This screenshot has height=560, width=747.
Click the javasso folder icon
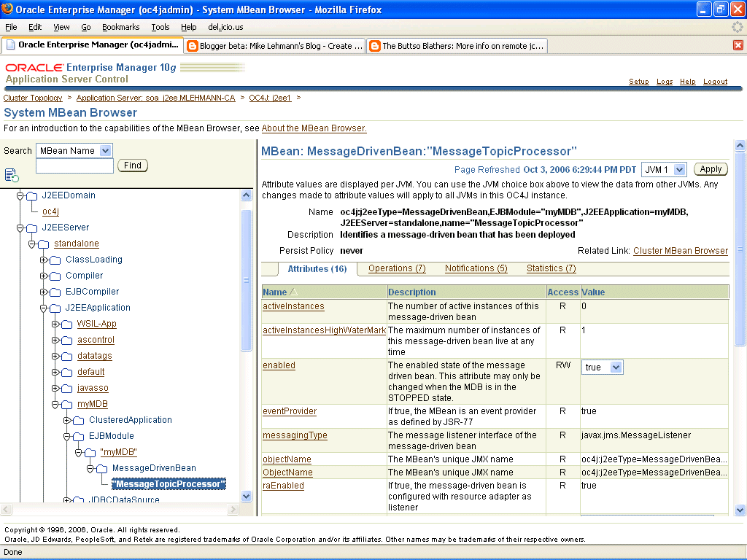click(67, 389)
